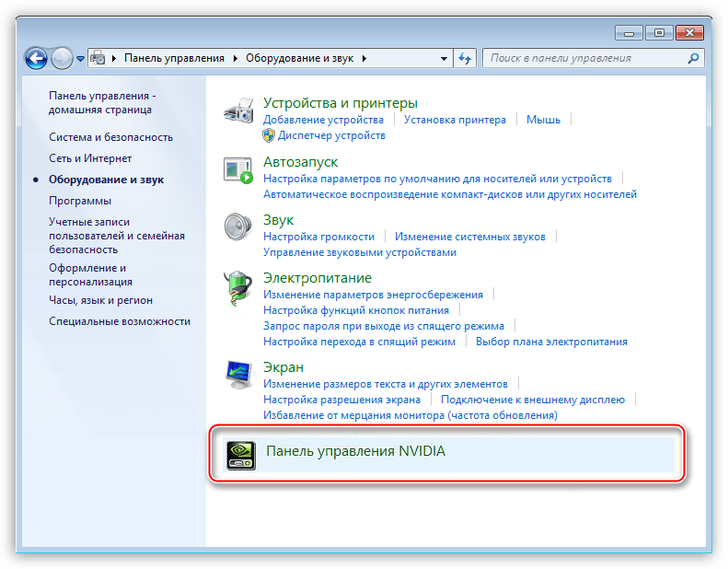Click the Power options battery icon
The image size is (728, 569).
[x=237, y=288]
